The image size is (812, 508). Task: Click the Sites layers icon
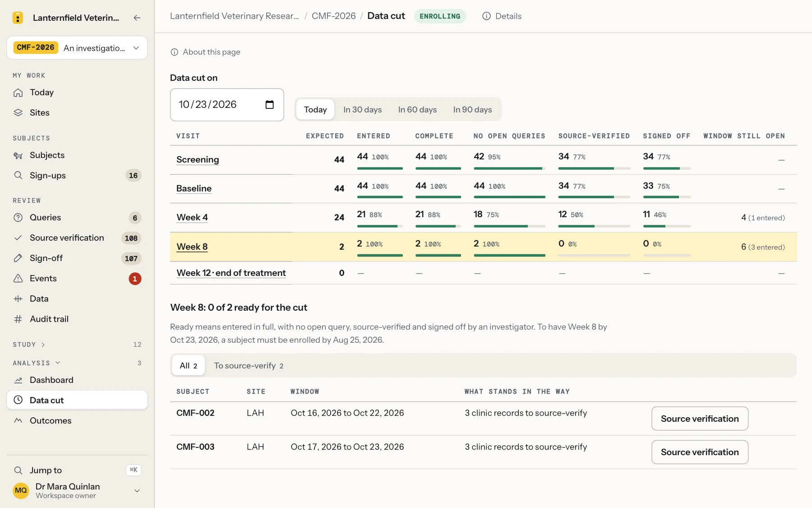pyautogui.click(x=18, y=113)
